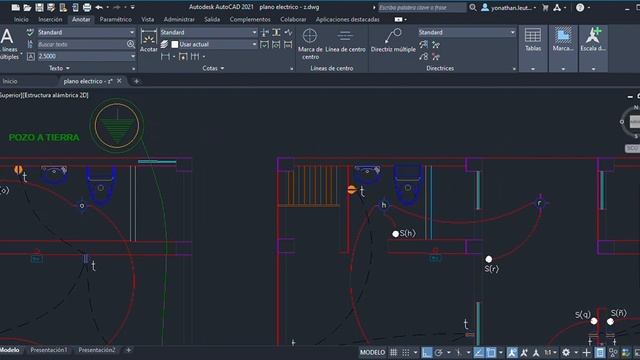Click the white Usar actual color swatch

coord(175,44)
